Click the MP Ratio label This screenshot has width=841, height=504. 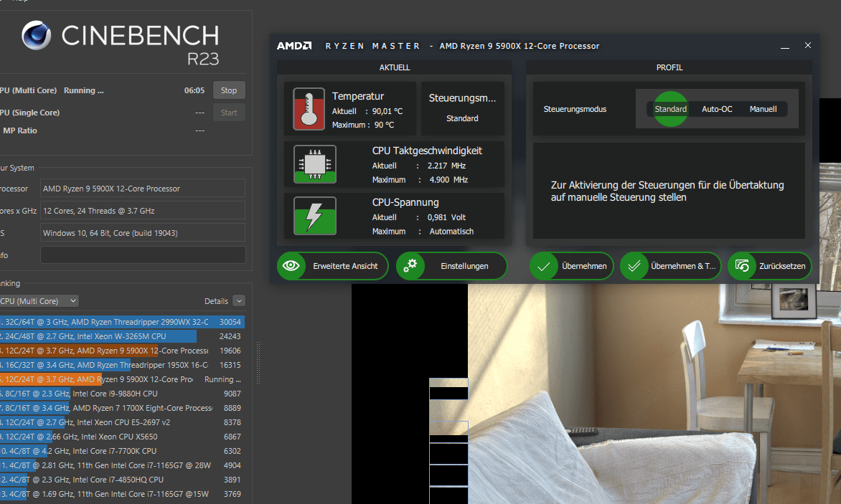point(20,130)
